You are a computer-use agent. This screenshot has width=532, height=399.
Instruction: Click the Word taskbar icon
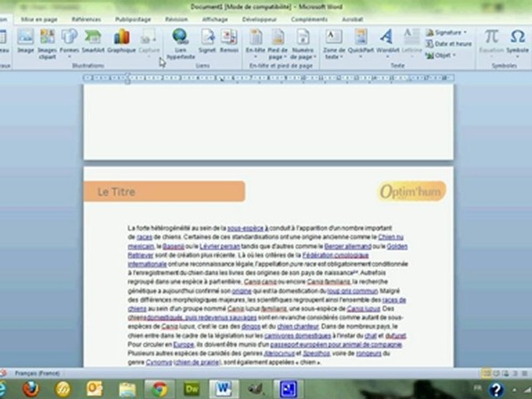pos(223,389)
